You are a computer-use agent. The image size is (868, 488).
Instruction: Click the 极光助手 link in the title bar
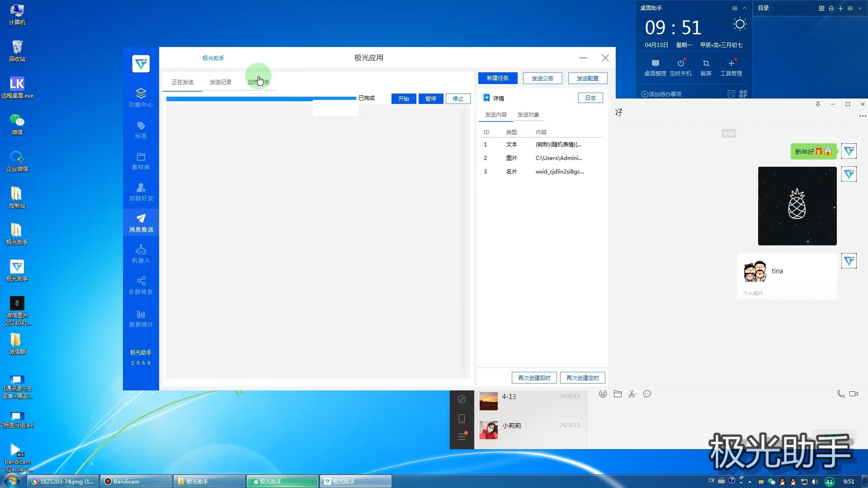[213, 58]
